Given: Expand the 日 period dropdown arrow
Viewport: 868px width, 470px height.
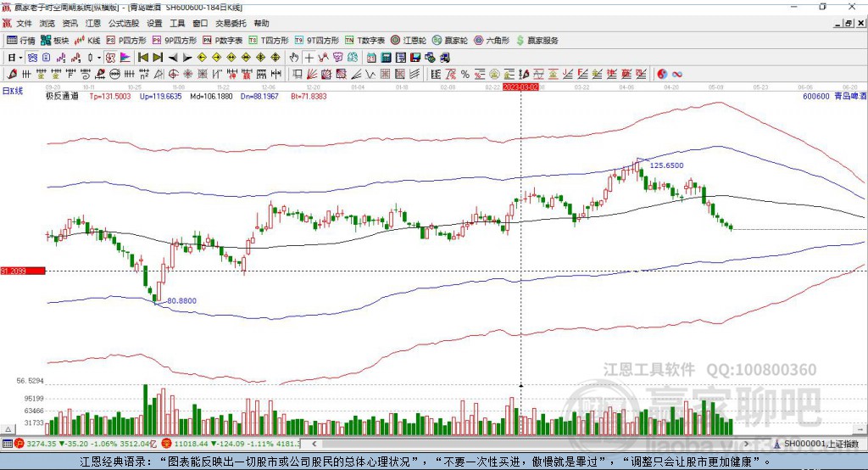Looking at the screenshot, I should click(x=20, y=58).
